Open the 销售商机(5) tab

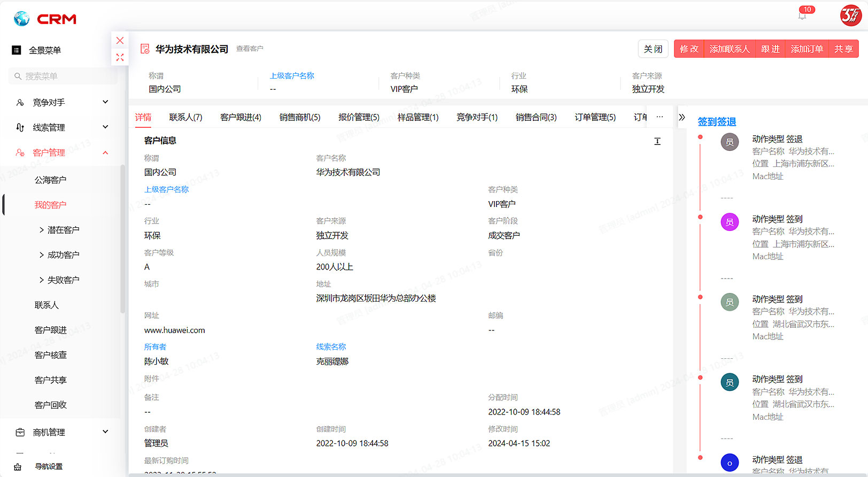(x=300, y=117)
